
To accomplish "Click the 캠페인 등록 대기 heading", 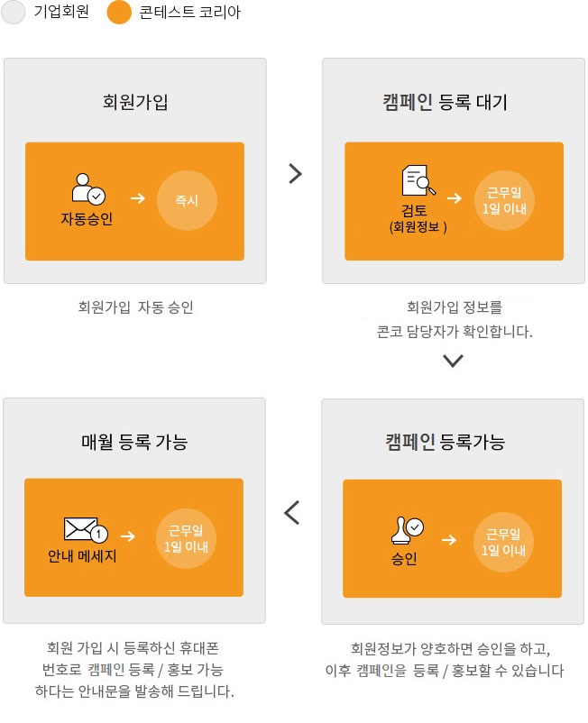I will click(x=445, y=102).
